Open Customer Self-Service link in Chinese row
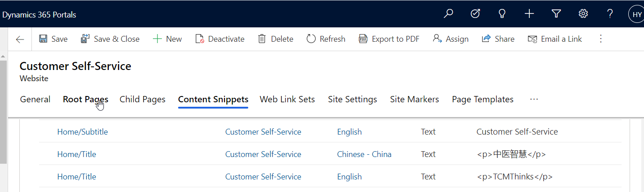 click(263, 154)
